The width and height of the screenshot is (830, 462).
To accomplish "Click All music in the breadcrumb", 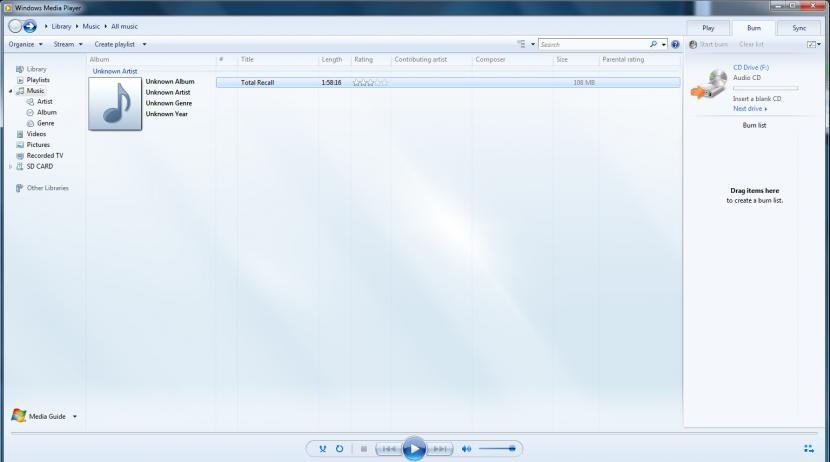I will tap(124, 26).
